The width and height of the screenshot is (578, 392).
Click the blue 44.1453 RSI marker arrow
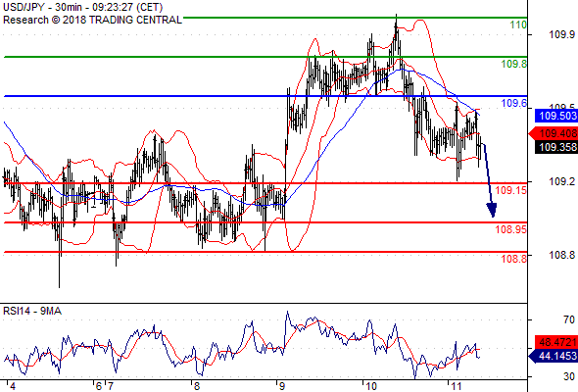click(x=553, y=356)
